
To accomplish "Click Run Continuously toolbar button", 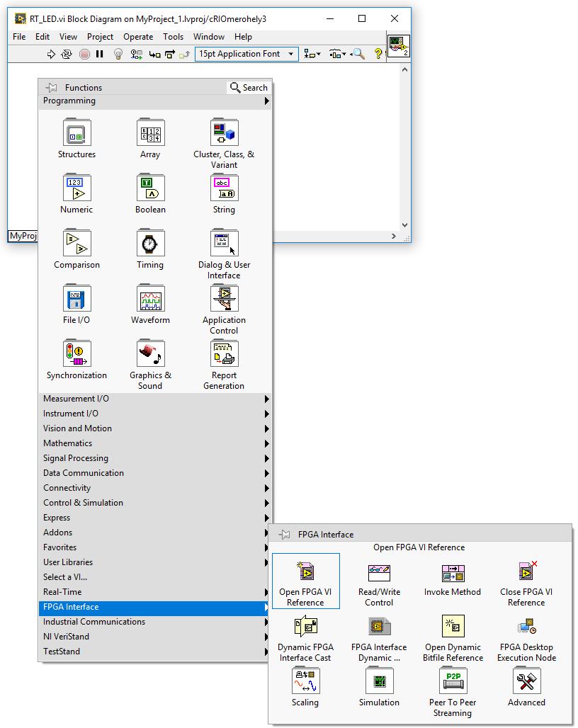I will pos(67,55).
